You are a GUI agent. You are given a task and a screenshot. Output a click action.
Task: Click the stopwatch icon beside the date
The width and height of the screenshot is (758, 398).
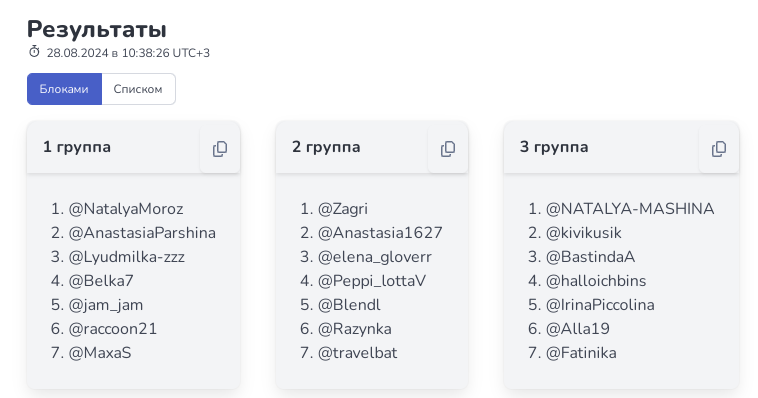click(x=34, y=52)
